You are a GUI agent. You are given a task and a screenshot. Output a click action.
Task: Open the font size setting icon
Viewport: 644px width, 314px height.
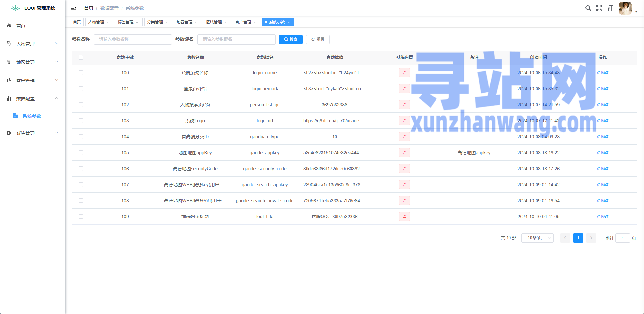click(610, 8)
